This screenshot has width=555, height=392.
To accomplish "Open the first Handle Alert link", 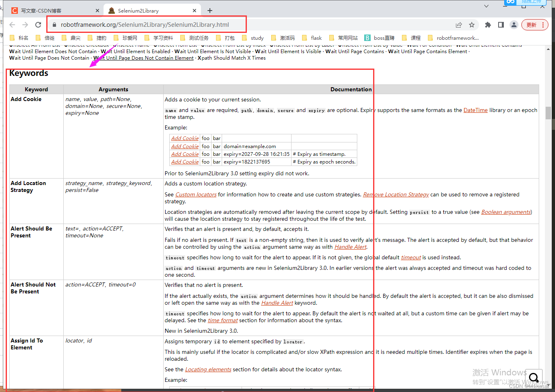I will [x=350, y=247].
